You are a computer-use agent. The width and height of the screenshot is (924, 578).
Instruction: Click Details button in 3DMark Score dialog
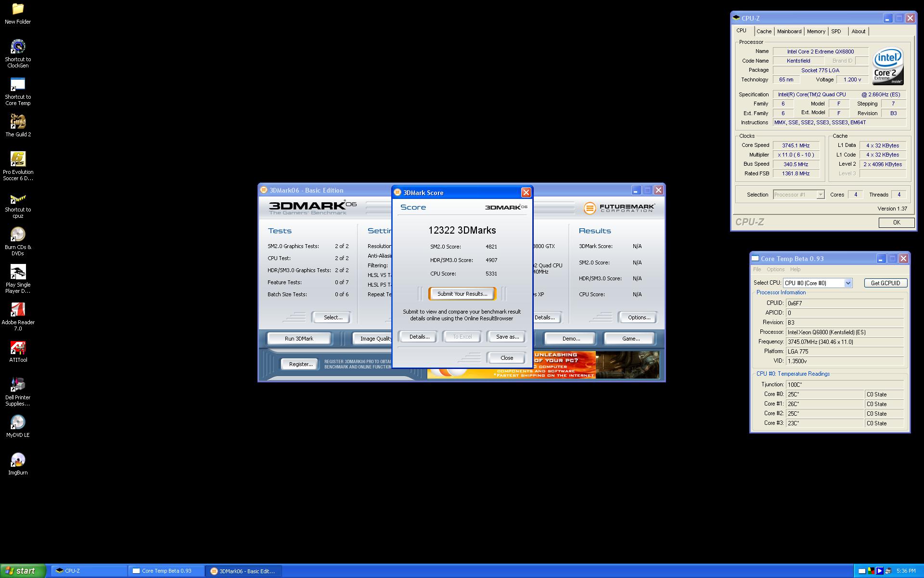click(419, 337)
